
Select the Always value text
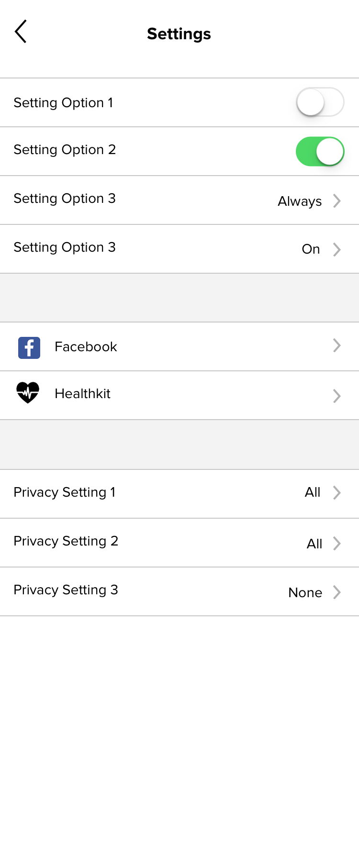(x=300, y=201)
